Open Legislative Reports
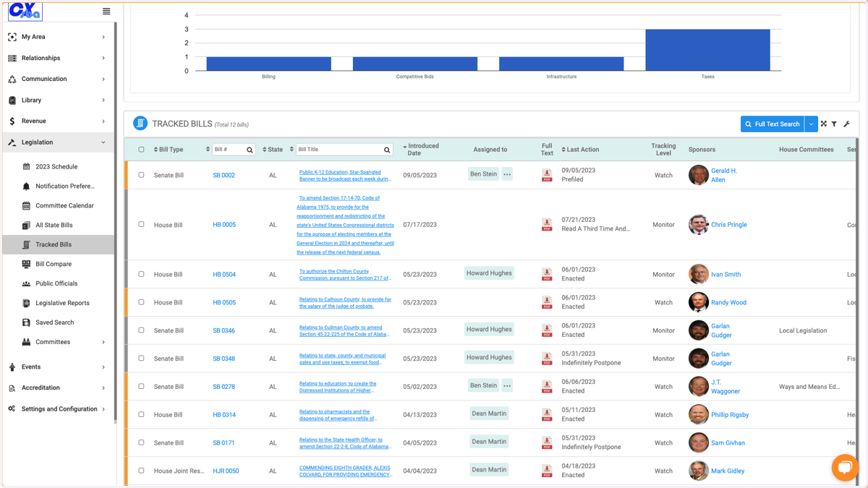This screenshot has width=868, height=488. pyautogui.click(x=64, y=304)
